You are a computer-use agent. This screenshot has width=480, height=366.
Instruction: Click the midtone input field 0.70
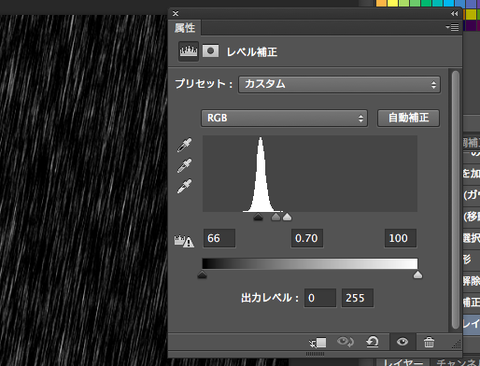(307, 238)
